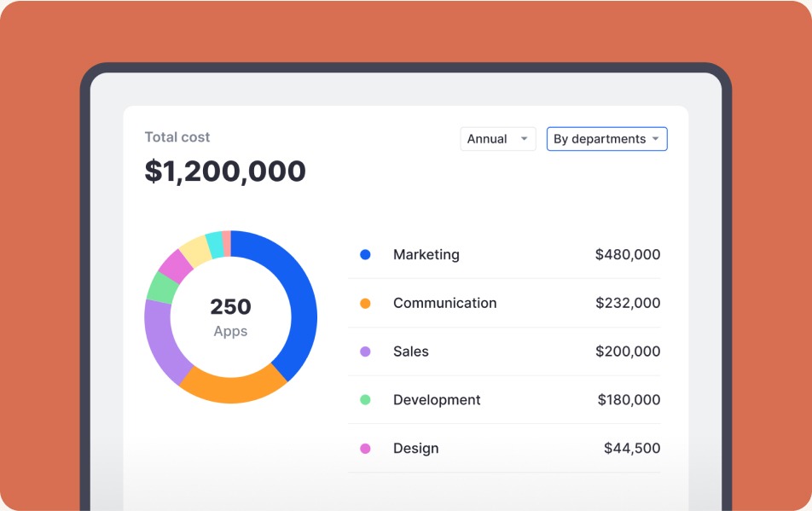
Task: Click the Total cost heading
Action: 177,137
